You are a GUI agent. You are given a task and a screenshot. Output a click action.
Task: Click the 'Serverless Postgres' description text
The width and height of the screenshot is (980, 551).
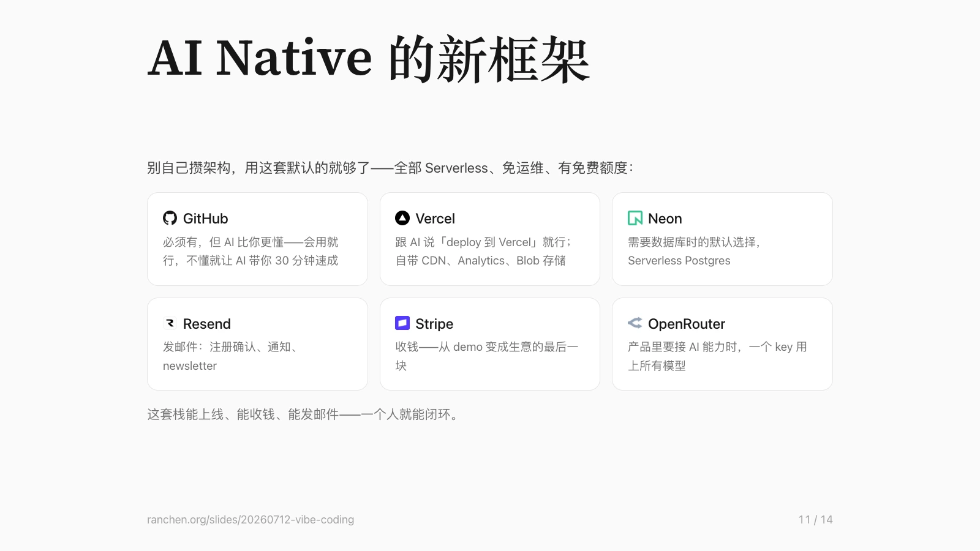point(679,261)
